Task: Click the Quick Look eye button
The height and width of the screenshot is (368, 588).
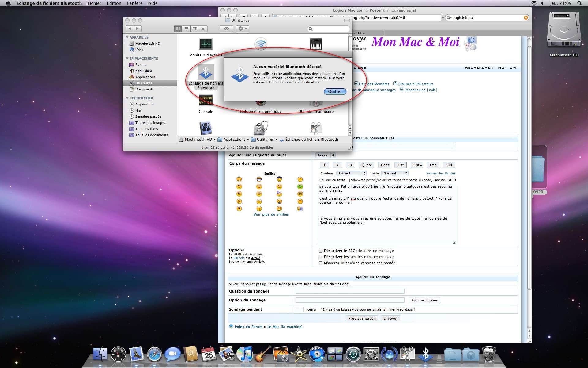Action: tap(226, 29)
